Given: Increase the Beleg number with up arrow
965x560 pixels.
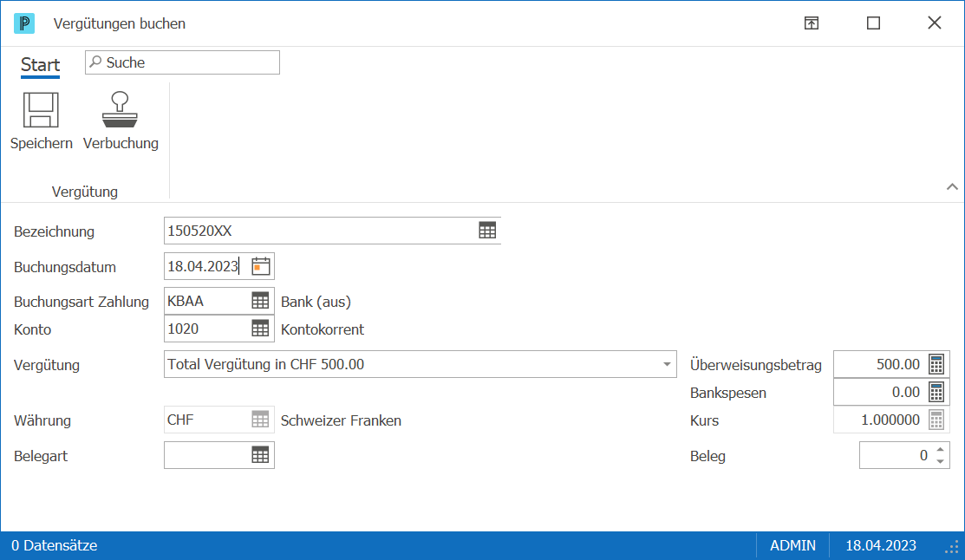Looking at the screenshot, I should (x=940, y=450).
